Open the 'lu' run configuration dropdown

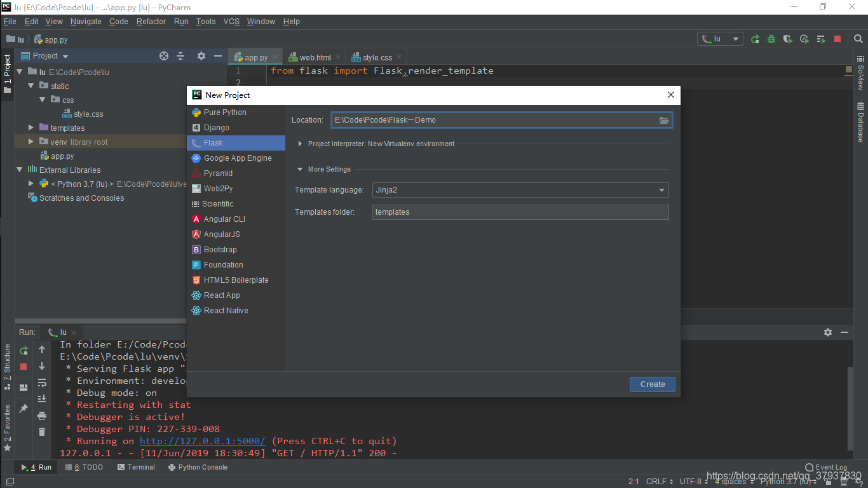click(x=720, y=39)
